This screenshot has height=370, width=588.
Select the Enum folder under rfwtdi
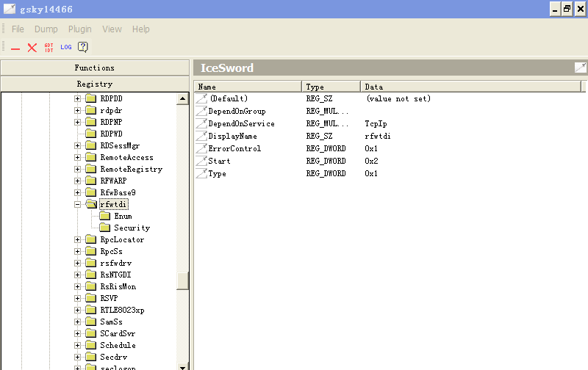coord(122,216)
